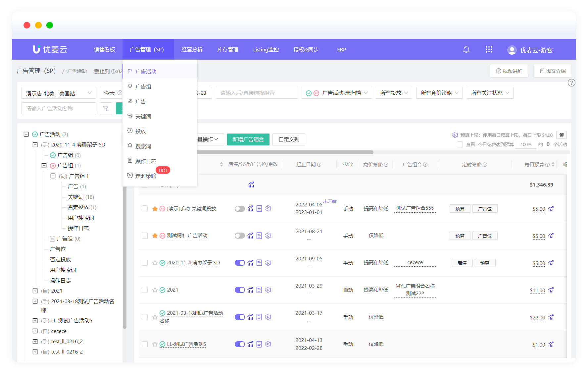Expand the LL-测试广告活动5 tree node
This screenshot has width=588, height=381.
coord(35,321)
